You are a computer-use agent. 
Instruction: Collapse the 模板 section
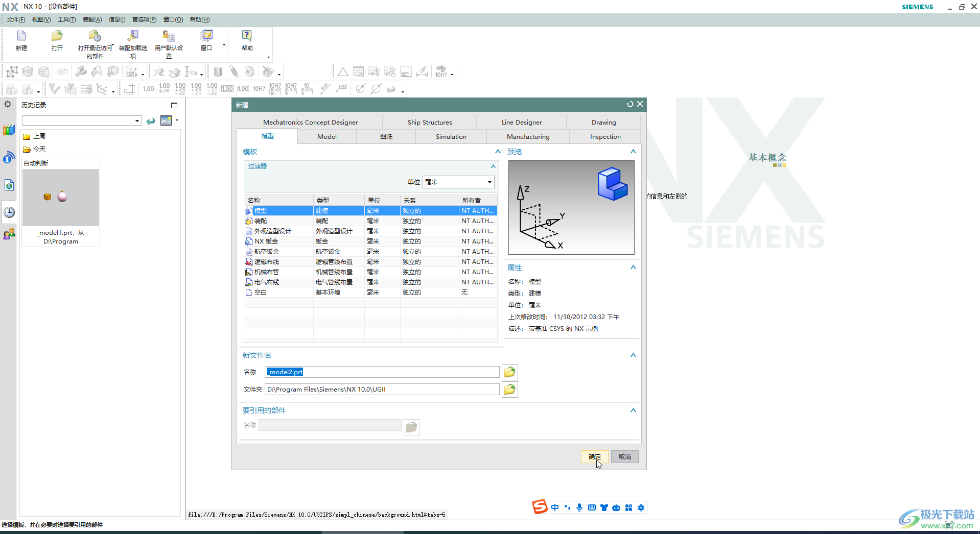pyautogui.click(x=498, y=152)
